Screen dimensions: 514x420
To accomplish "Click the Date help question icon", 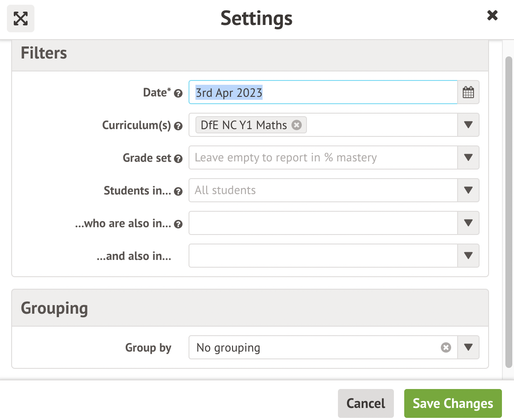I will tap(178, 93).
